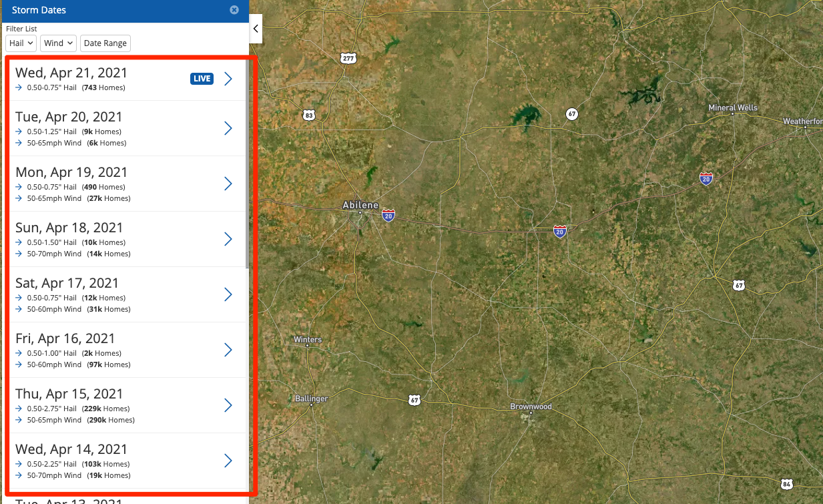Collapse the sidebar with the left arrow

(255, 29)
